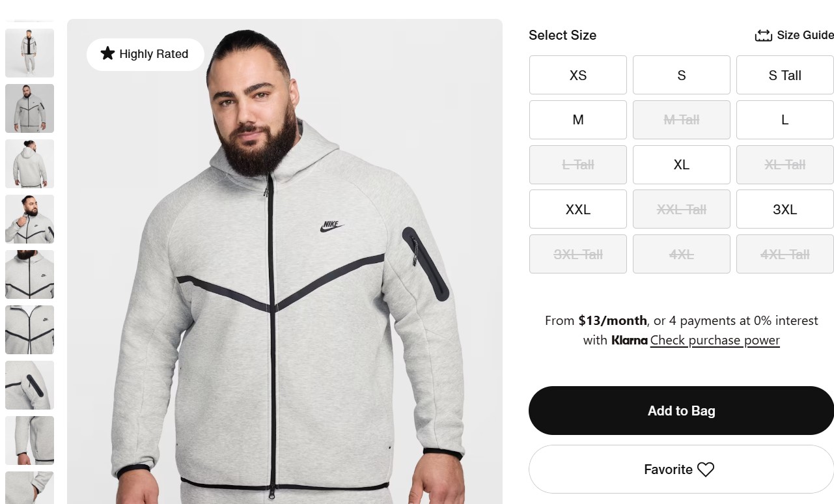Choose size 3XL
The image size is (834, 504).
pos(785,209)
